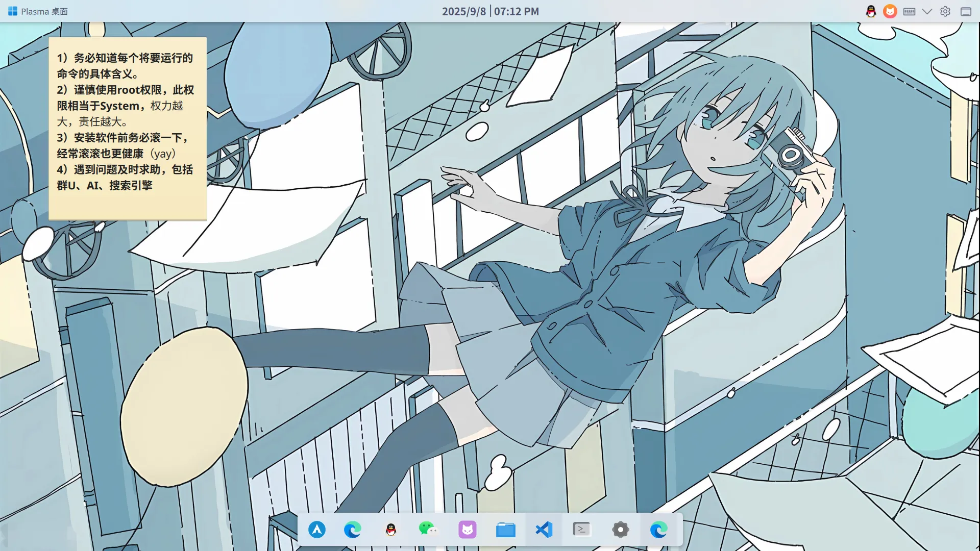Click the Edge icon at the dock's right end

pos(658,530)
